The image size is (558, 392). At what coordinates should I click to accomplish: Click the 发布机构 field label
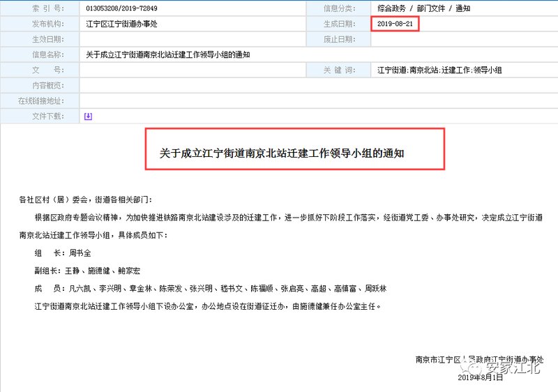point(48,24)
